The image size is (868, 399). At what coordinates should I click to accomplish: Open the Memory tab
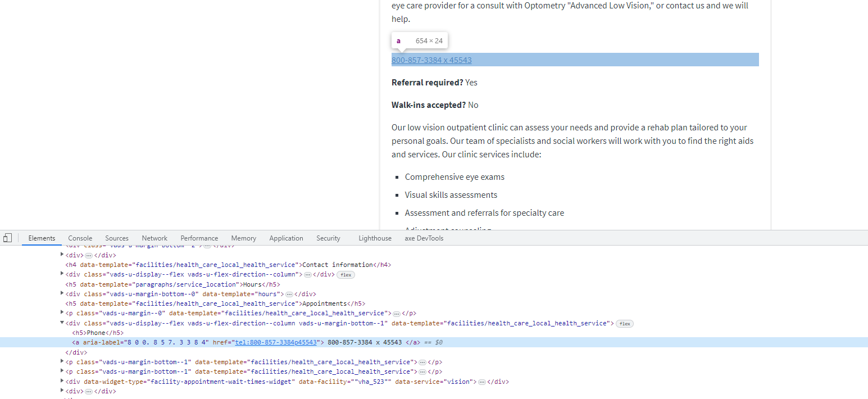point(243,238)
